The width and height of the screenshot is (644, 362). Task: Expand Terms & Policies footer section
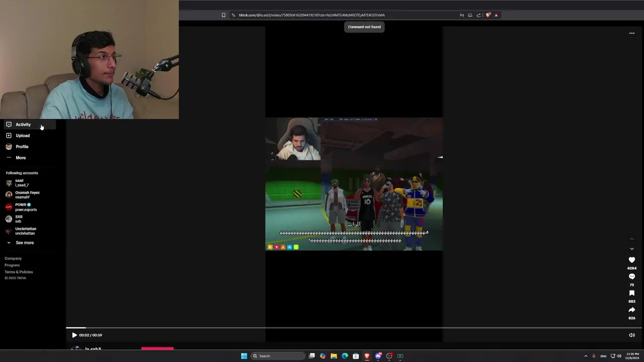(19, 272)
